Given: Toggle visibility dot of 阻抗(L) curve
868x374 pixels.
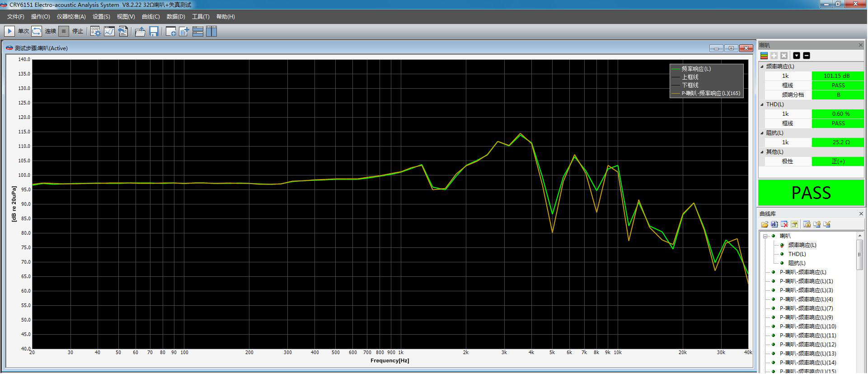Looking at the screenshot, I should click(x=782, y=263).
